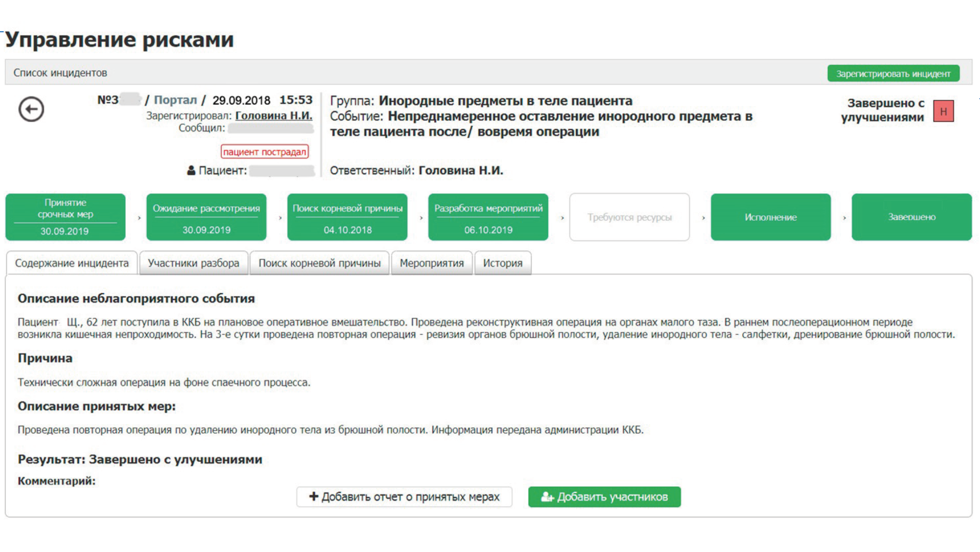Select the Требуются ресурсы stage

point(629,217)
